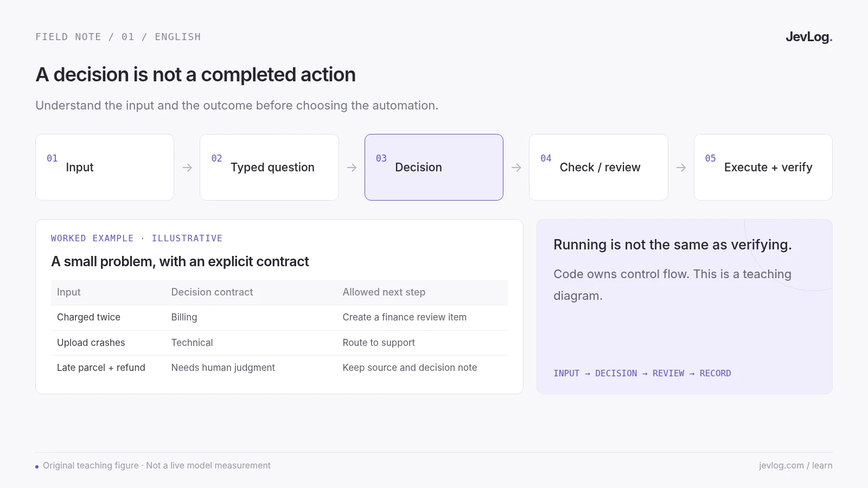
Task: Click the arrow before Execute + verify
Action: (681, 168)
